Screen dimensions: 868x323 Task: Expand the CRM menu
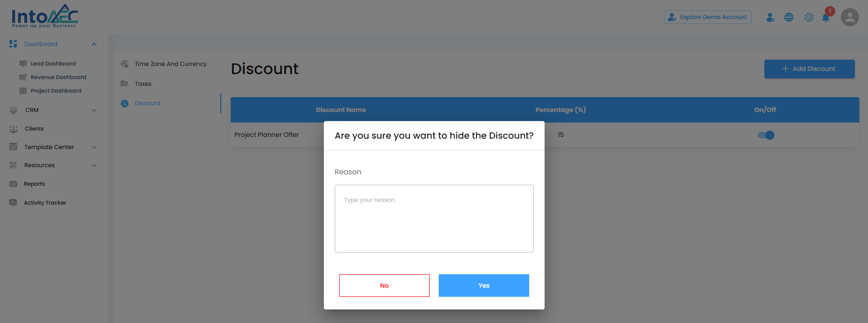coord(94,110)
